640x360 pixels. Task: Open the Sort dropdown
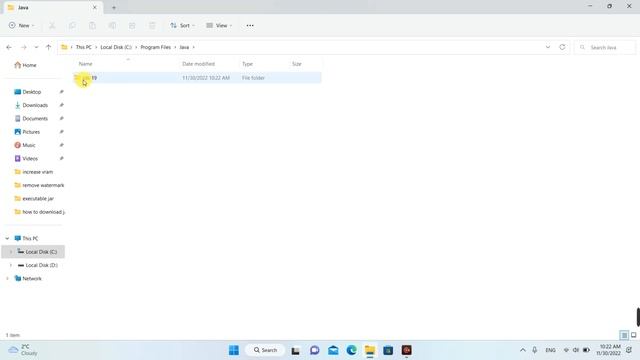coord(182,25)
